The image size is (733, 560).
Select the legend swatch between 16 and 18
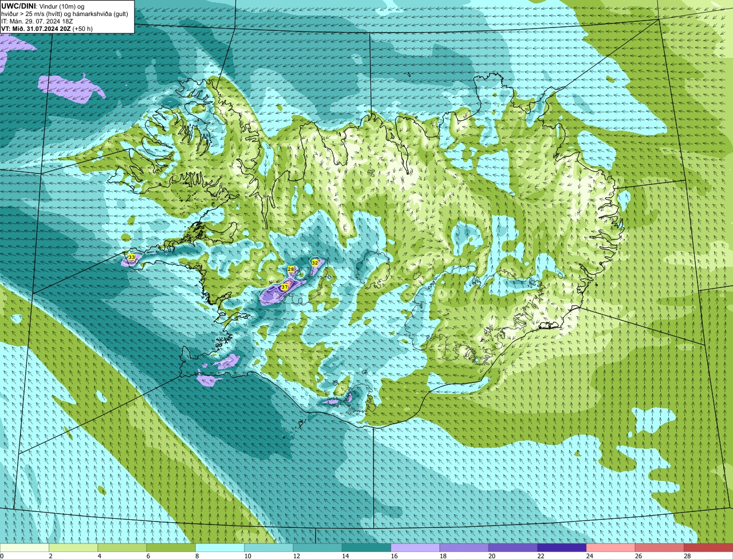(x=415, y=547)
